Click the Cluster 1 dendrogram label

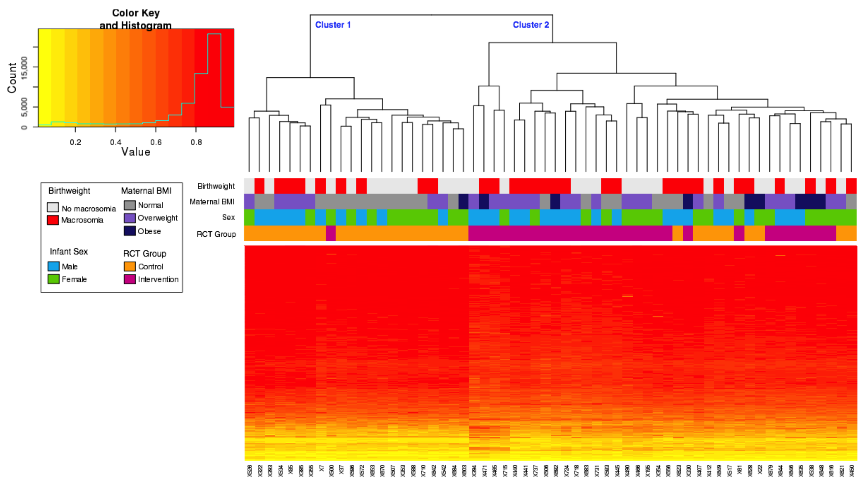click(332, 25)
